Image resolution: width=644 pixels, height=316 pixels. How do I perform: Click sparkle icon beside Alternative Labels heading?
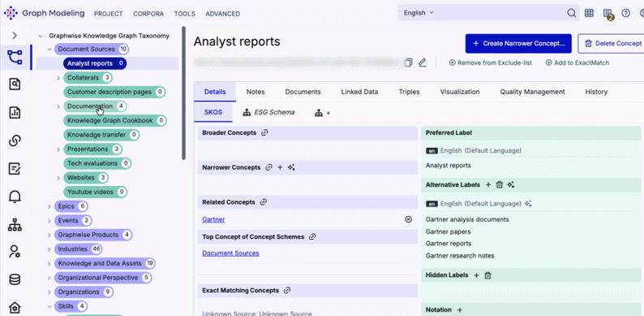pyautogui.click(x=511, y=184)
